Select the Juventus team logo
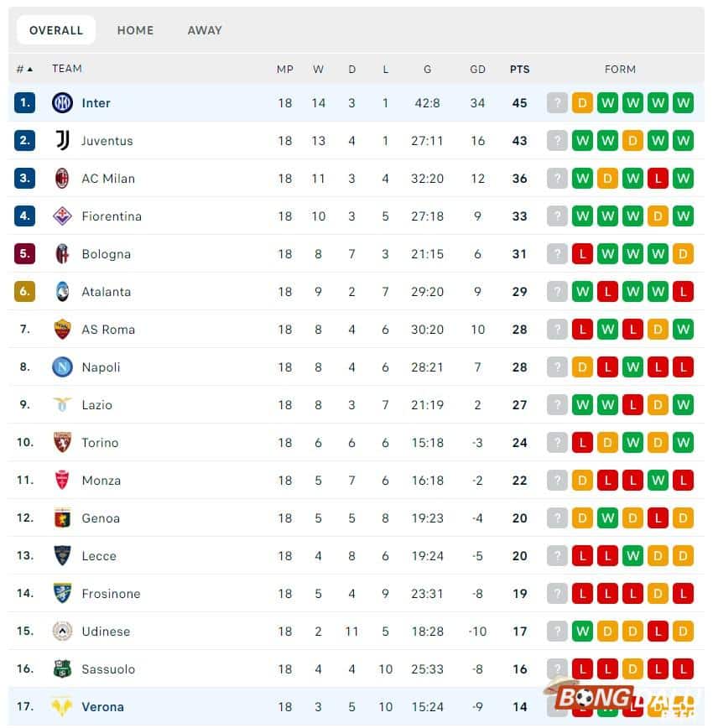The image size is (713, 728). click(x=61, y=140)
